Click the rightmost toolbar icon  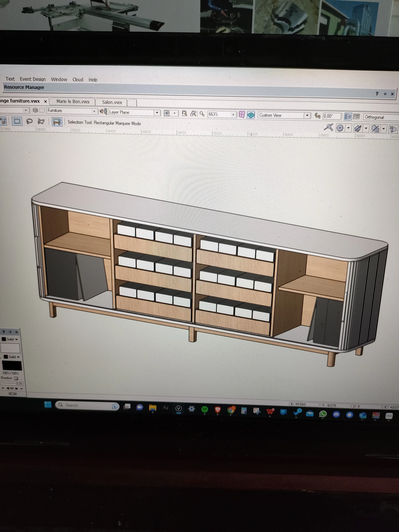[393, 129]
